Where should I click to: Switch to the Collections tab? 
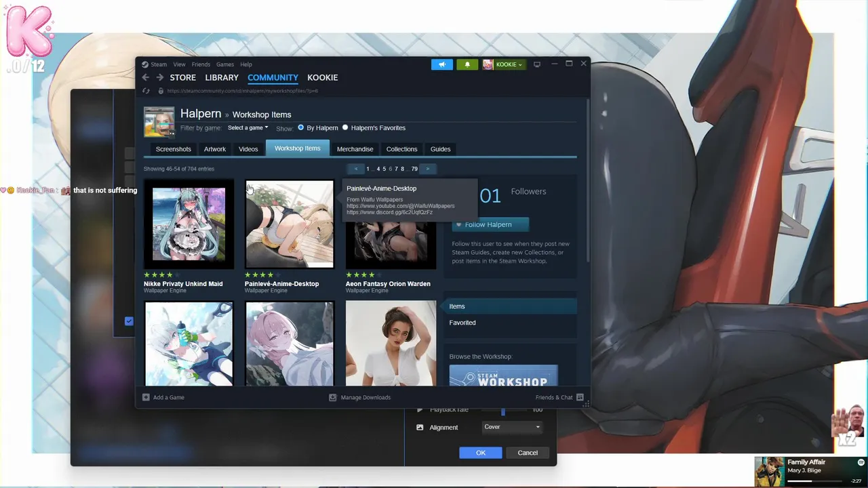(x=401, y=149)
